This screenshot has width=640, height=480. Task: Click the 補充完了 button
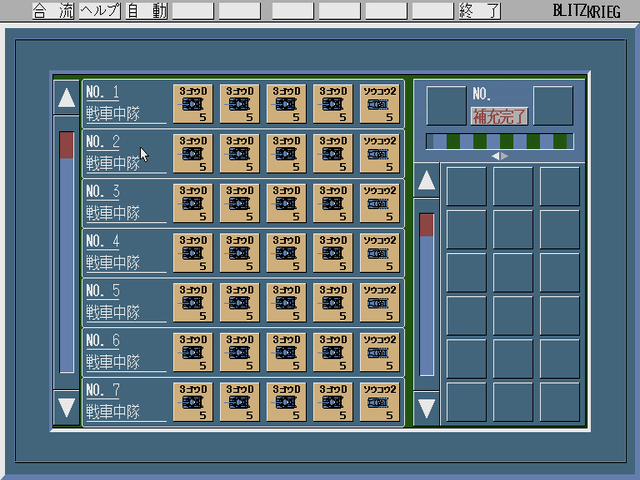(499, 117)
